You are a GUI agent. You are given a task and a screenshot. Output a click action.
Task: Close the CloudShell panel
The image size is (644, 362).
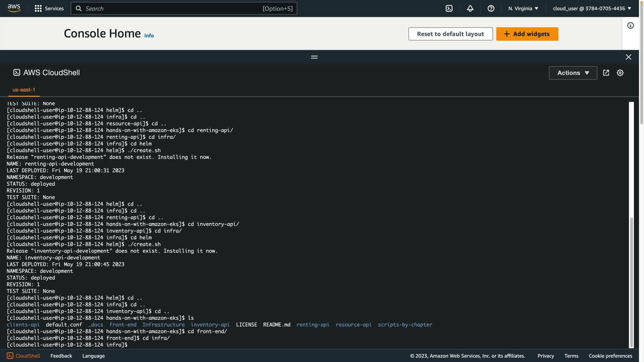[x=628, y=57]
